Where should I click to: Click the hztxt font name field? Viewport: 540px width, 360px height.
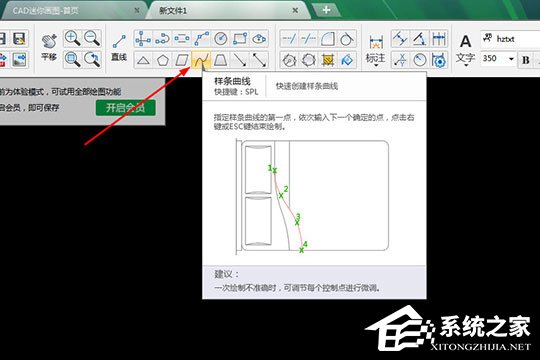[x=510, y=39]
